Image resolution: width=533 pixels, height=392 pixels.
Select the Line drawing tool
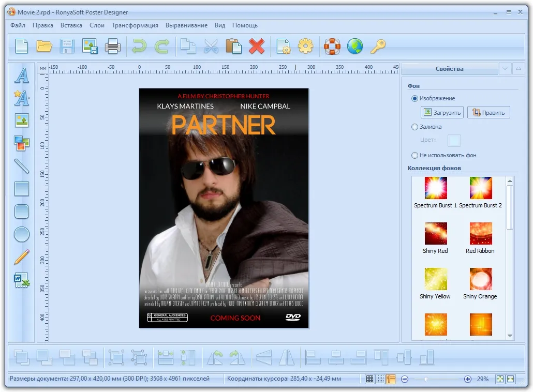[22, 166]
